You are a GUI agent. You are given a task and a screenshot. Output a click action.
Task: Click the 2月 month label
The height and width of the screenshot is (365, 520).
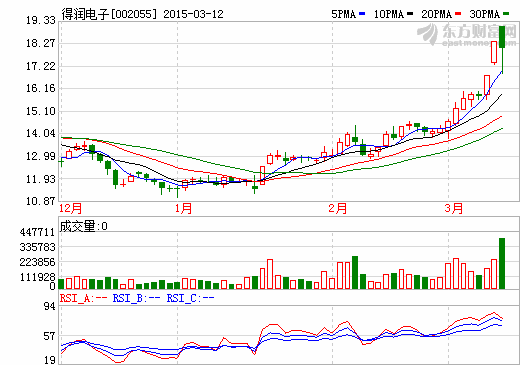click(x=337, y=209)
